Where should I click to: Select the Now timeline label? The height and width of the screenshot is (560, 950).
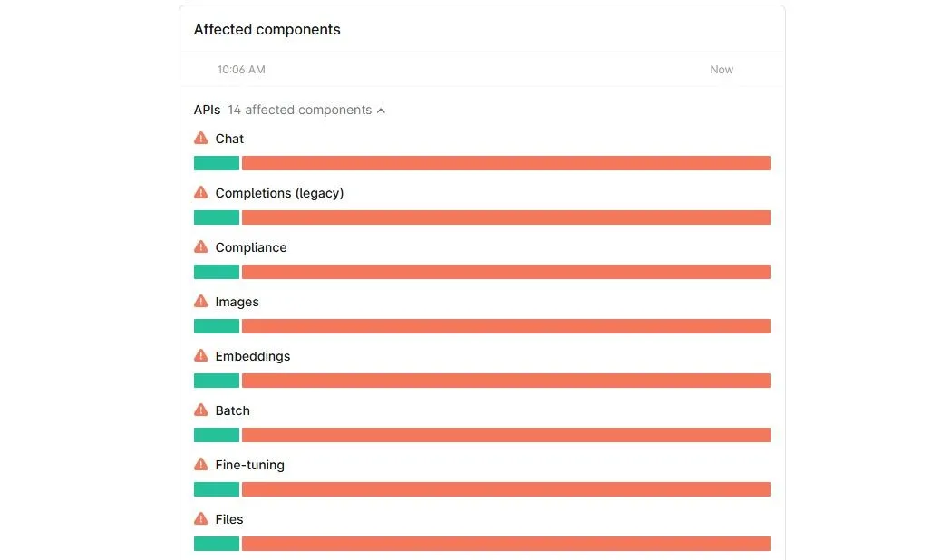tap(722, 69)
